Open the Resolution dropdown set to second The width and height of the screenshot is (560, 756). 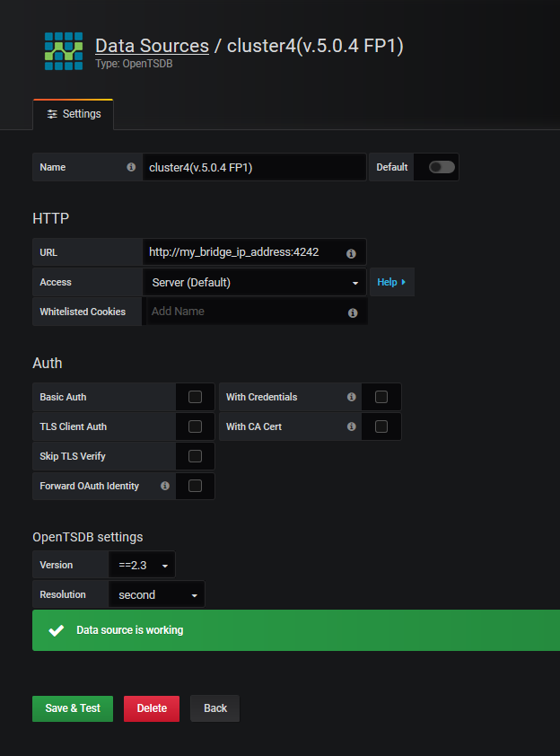pos(157,594)
